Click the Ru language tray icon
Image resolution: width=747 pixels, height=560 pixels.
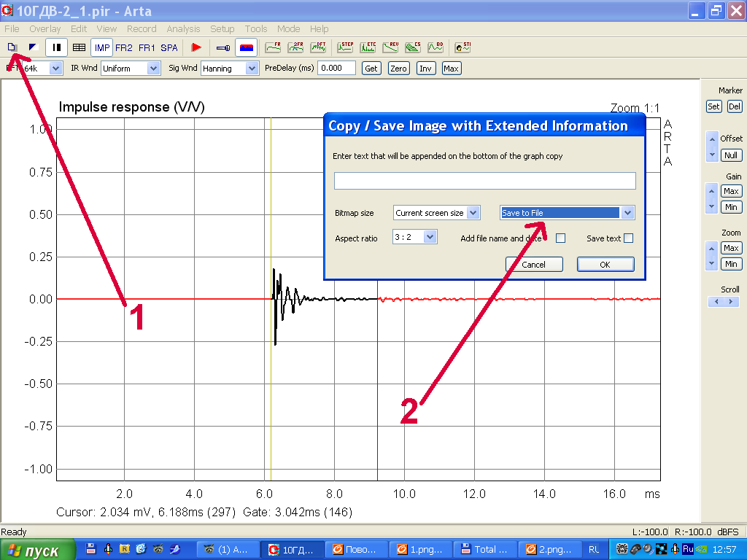(687, 549)
